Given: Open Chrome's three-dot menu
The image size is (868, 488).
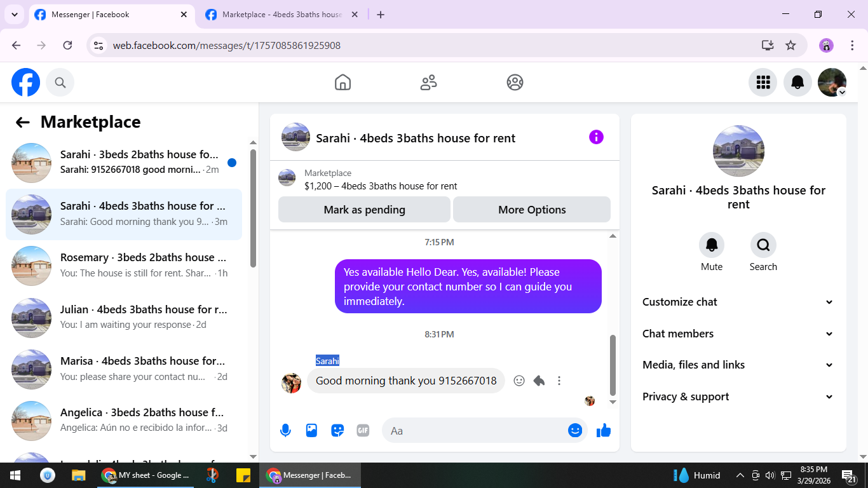Looking at the screenshot, I should coord(852,45).
